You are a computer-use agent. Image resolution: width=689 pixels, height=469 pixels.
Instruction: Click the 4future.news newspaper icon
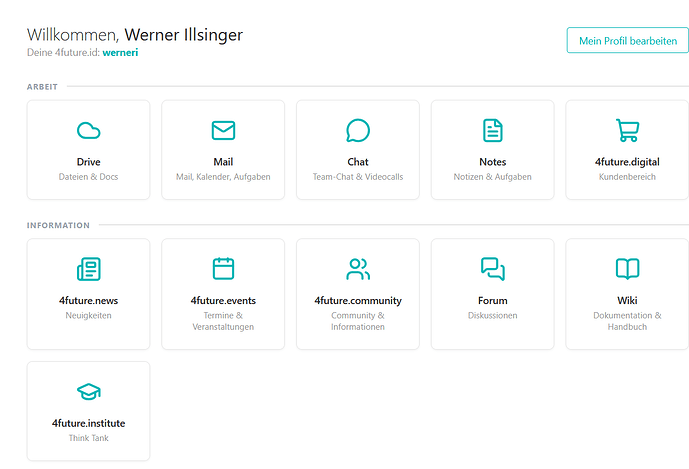click(x=88, y=269)
